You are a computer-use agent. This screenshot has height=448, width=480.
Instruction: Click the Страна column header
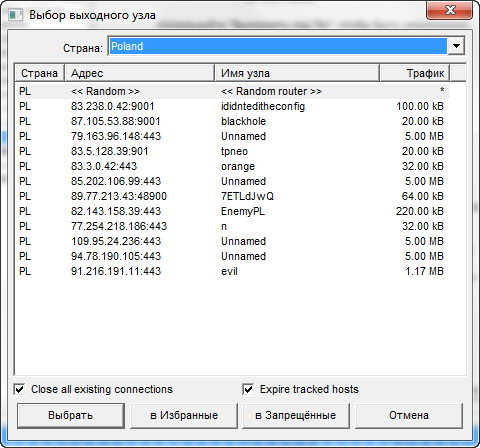pos(40,73)
